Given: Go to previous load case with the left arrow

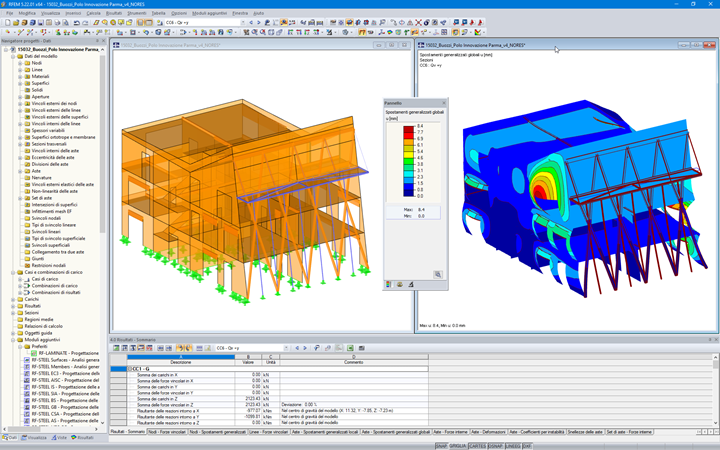Looking at the screenshot, I should [251, 22].
